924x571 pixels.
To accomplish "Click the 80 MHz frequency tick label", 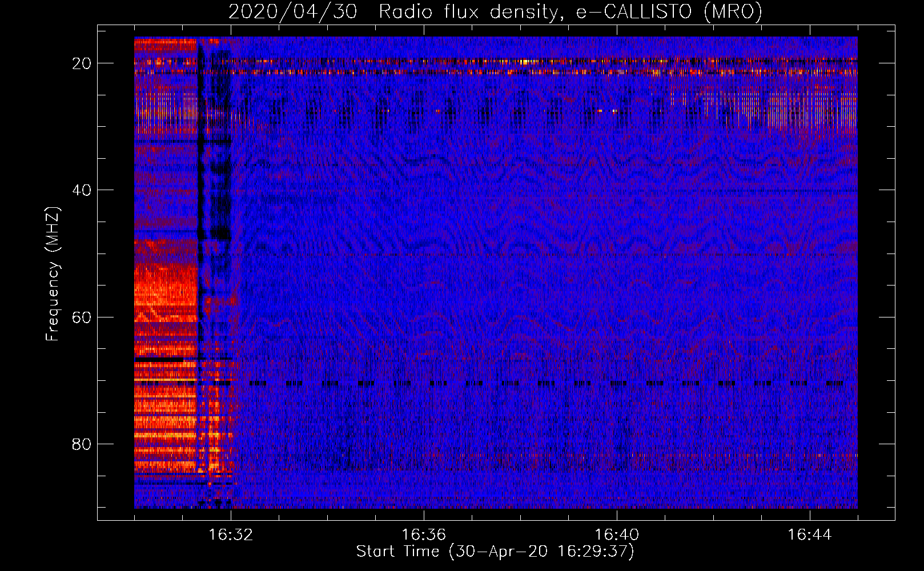I will click(82, 444).
